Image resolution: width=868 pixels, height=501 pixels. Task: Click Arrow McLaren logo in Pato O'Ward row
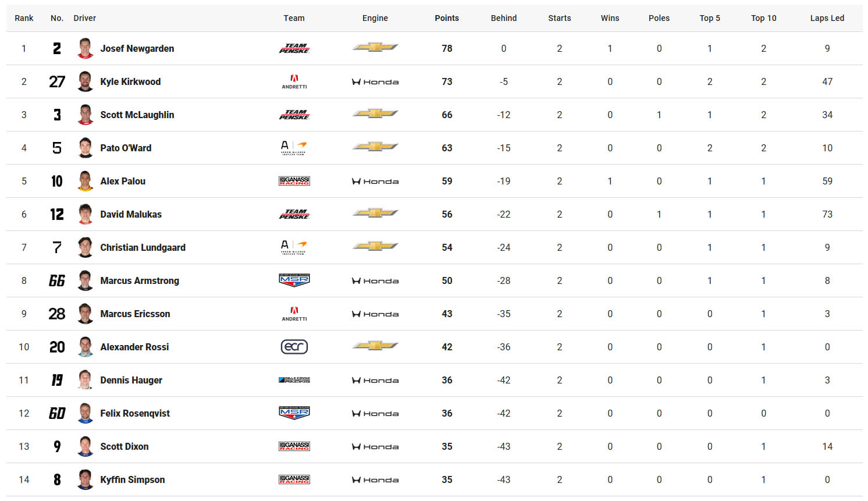[x=294, y=148]
